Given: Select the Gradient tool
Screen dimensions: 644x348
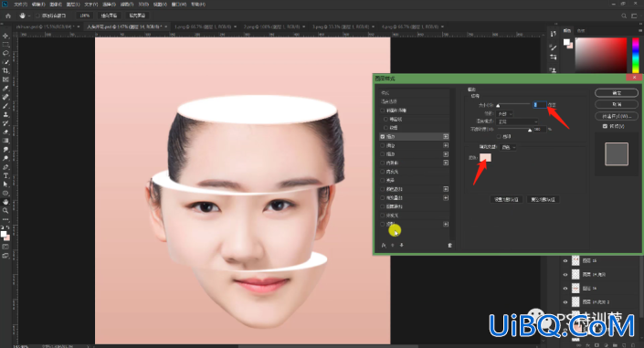Looking at the screenshot, I should coord(5,141).
